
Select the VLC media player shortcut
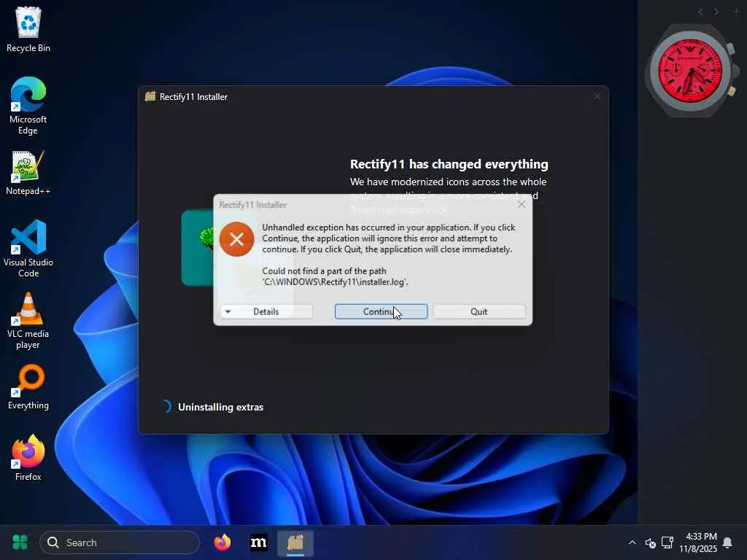tap(28, 321)
